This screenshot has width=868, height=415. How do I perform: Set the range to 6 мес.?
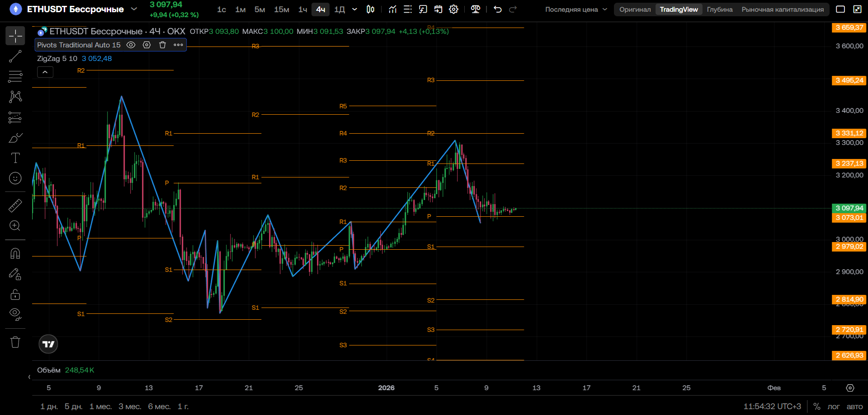159,406
